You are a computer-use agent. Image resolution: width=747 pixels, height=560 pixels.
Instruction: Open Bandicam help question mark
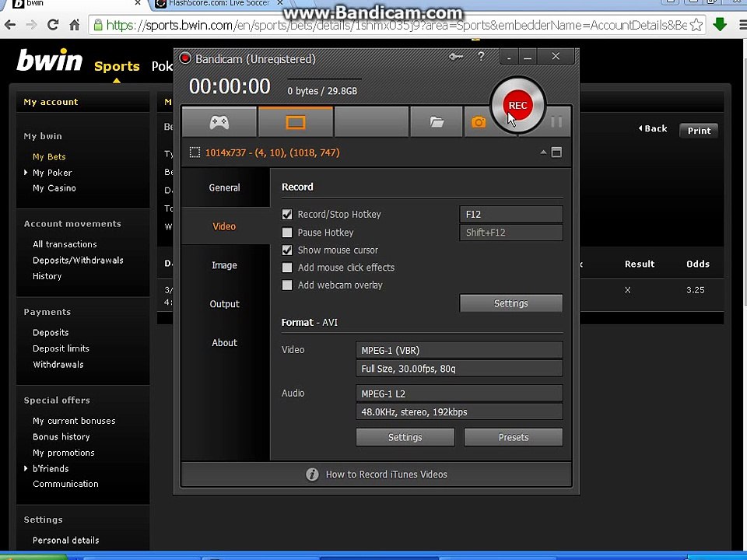pyautogui.click(x=481, y=56)
